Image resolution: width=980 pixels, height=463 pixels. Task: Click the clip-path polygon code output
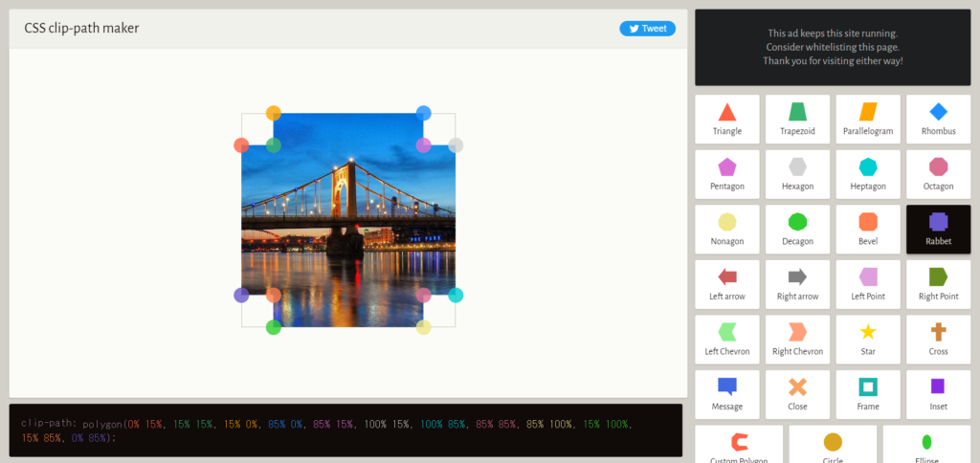[x=345, y=430]
